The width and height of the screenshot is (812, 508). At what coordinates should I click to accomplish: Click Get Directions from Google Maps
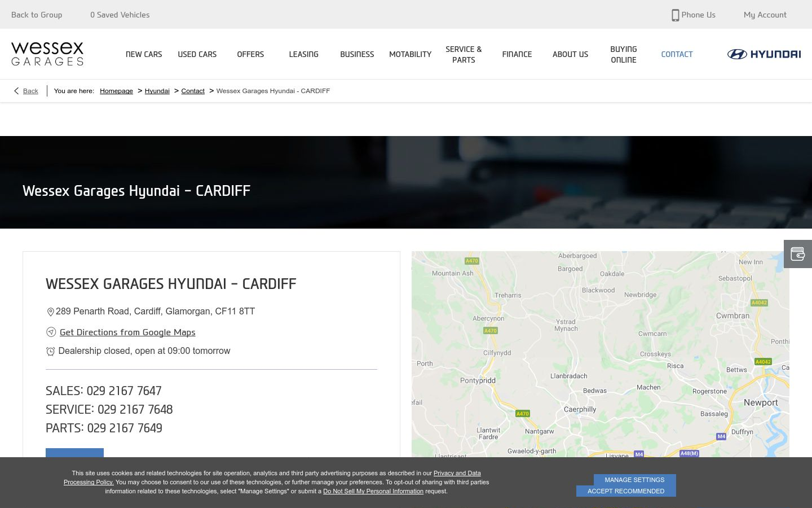[x=127, y=332]
